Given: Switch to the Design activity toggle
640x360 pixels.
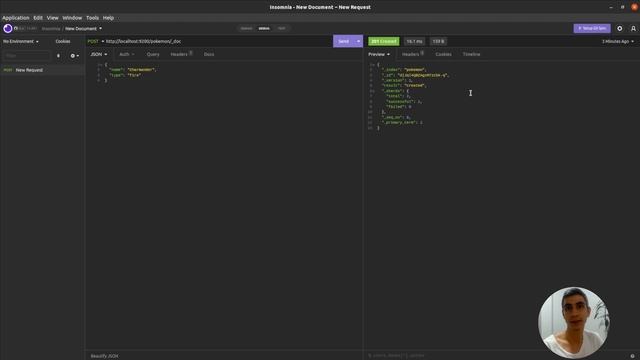Looking at the screenshot, I should pyautogui.click(x=246, y=28).
